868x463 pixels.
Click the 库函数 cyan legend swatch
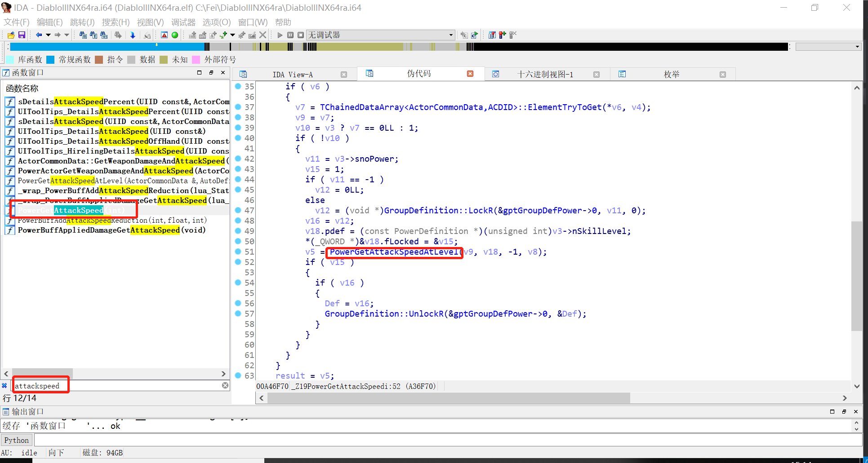(x=10, y=60)
